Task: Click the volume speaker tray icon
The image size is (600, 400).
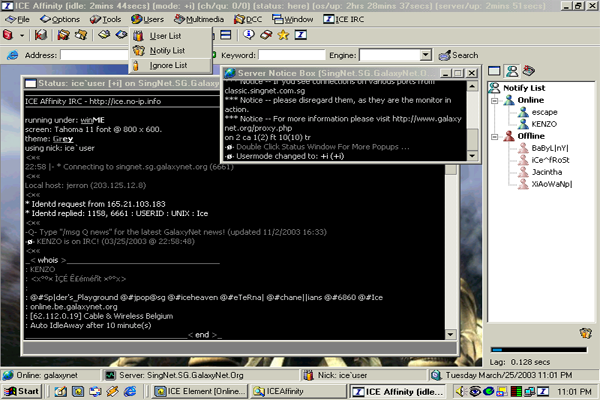Action: (x=460, y=391)
